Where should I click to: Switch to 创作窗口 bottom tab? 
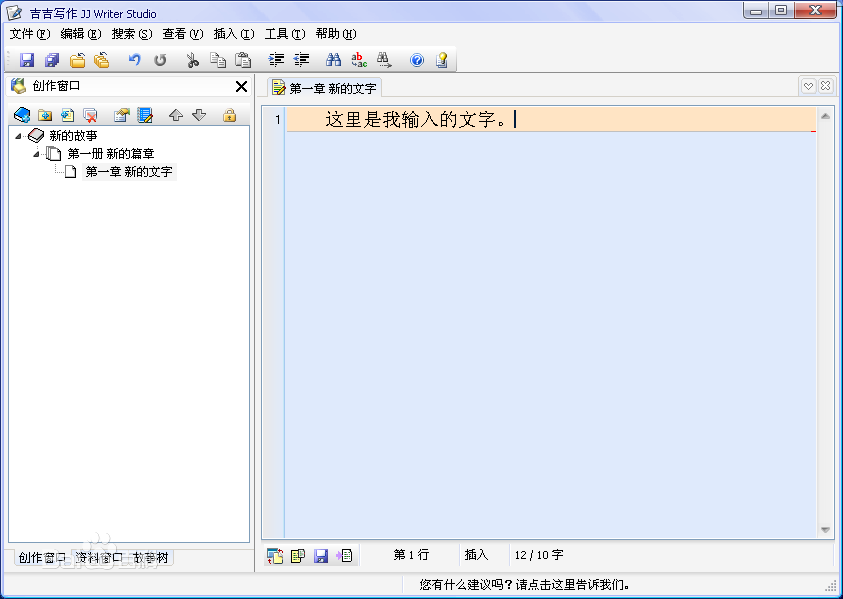[42, 558]
